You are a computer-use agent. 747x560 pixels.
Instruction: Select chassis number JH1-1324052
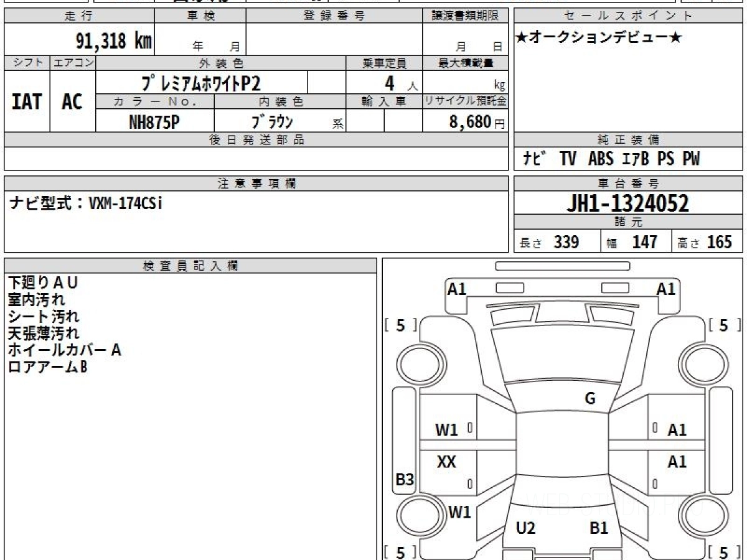click(627, 203)
